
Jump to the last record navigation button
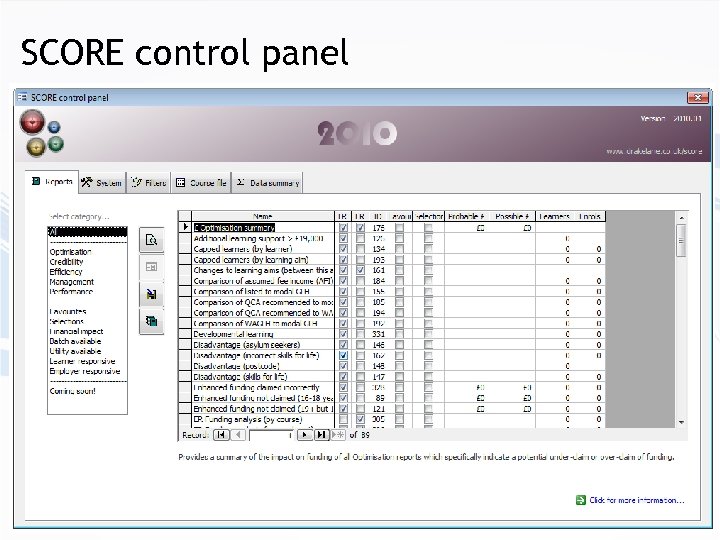(x=321, y=434)
